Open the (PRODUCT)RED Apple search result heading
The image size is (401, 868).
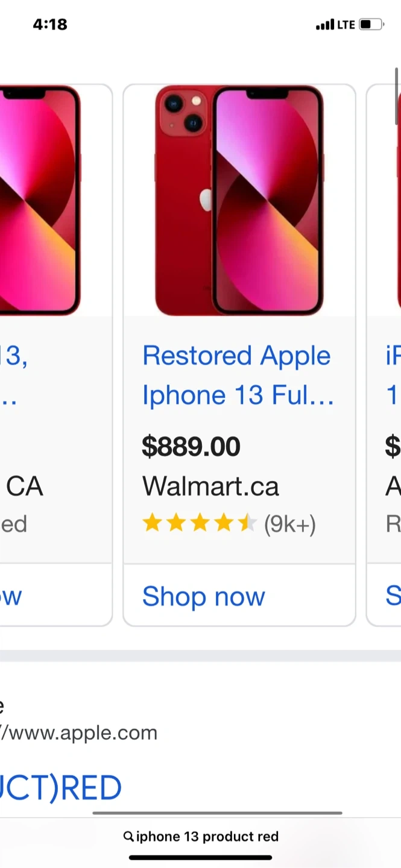pos(60,788)
